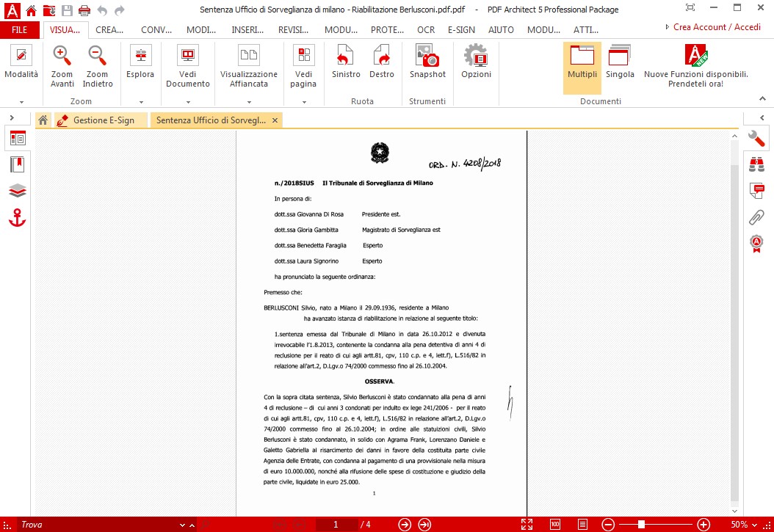Viewport: 774px width, 532px height.
Task: Open page thumbnails panel in left sidebar
Action: point(18,139)
